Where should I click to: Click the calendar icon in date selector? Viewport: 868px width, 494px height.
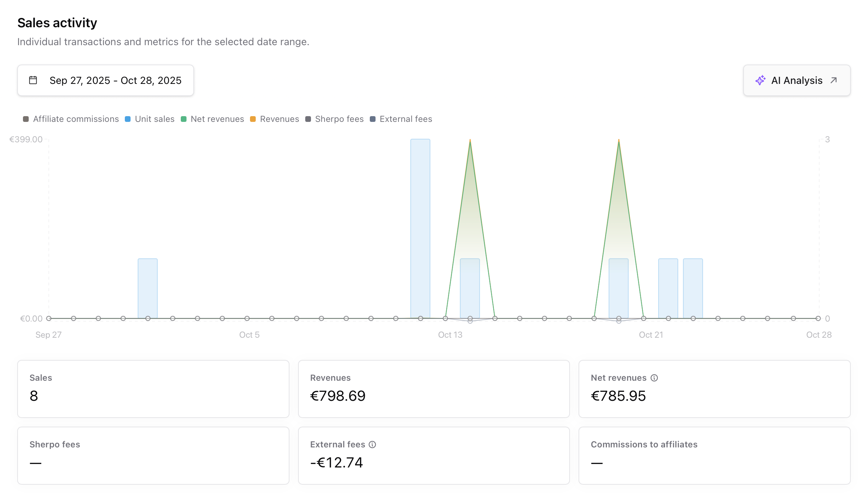point(33,80)
